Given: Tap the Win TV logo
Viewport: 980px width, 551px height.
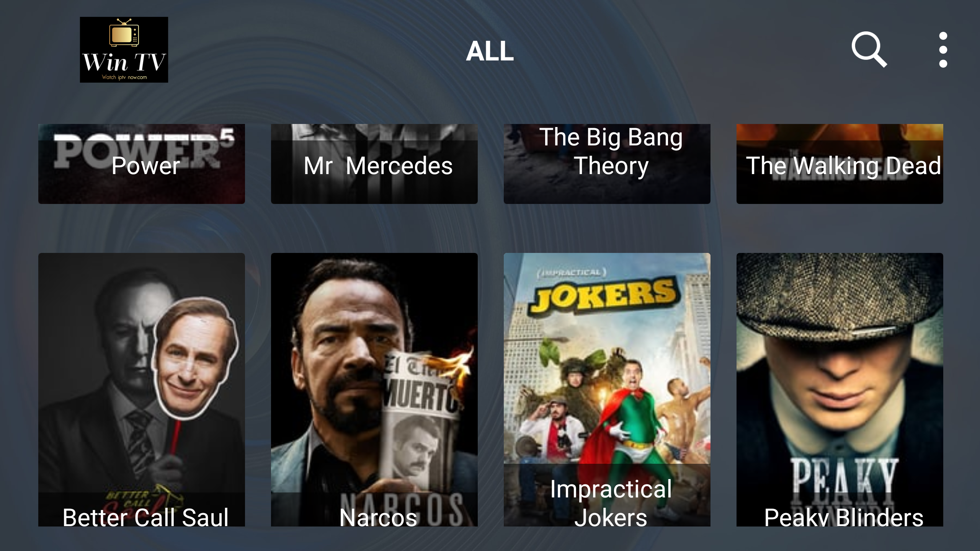Looking at the screenshot, I should tap(124, 50).
